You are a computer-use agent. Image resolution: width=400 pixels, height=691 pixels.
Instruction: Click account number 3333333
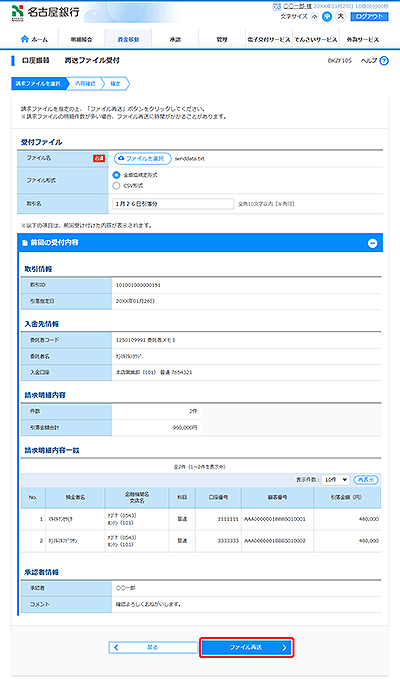point(228,541)
